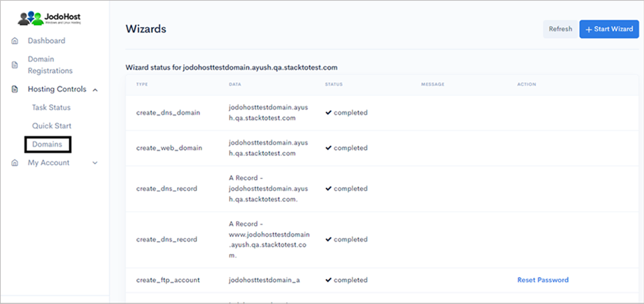
Task: Click the create_dns_domain completed checkmark icon
Action: [x=328, y=113]
